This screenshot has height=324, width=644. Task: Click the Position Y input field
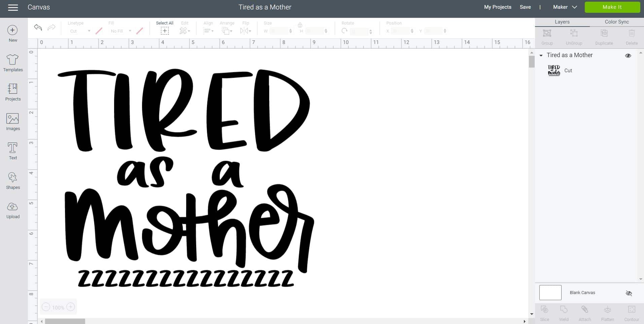click(433, 31)
